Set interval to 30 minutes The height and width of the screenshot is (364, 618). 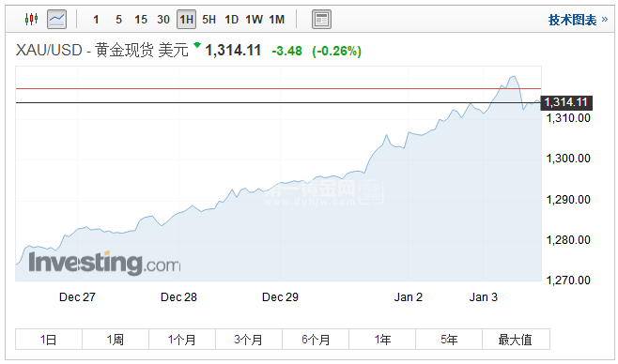(163, 20)
